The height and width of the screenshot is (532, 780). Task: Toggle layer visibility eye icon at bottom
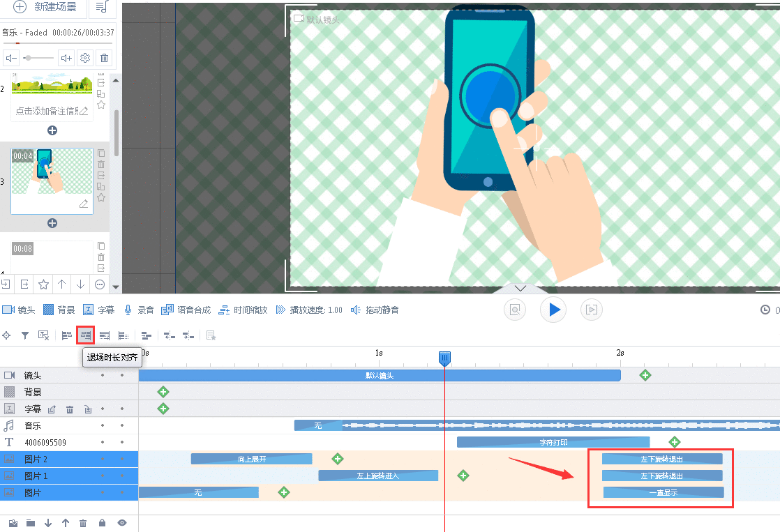(x=122, y=523)
